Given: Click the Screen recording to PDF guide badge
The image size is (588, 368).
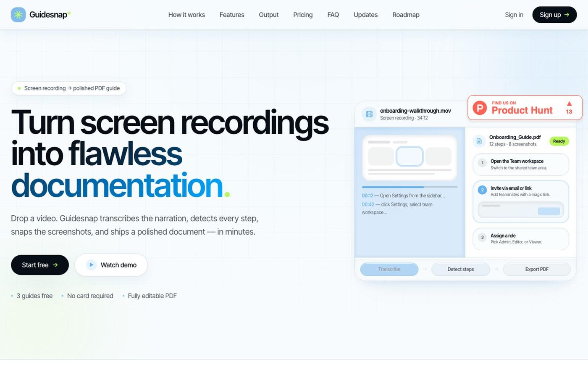Looking at the screenshot, I should [69, 88].
